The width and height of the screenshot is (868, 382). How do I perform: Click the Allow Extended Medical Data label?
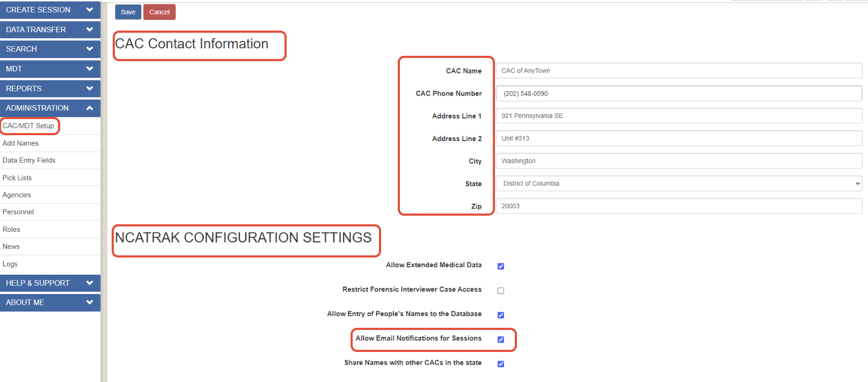(x=434, y=265)
